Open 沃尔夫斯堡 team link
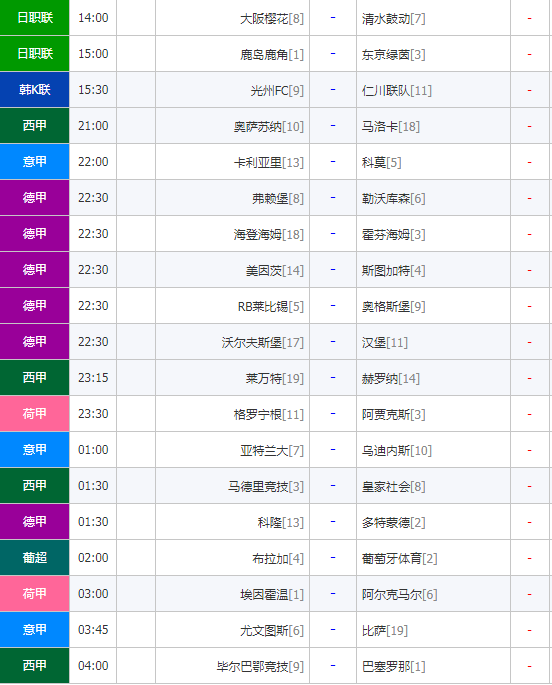Image resolution: width=552 pixels, height=685 pixels. point(252,342)
